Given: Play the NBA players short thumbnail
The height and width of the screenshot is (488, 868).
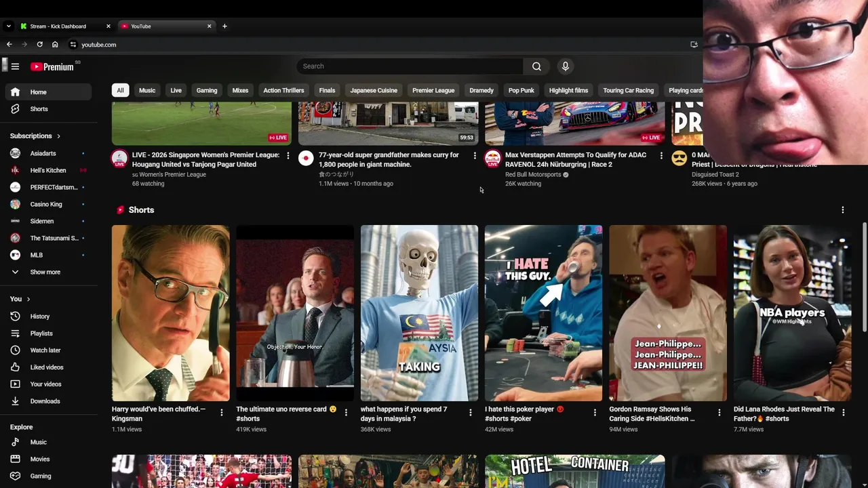Looking at the screenshot, I should pos(792,313).
